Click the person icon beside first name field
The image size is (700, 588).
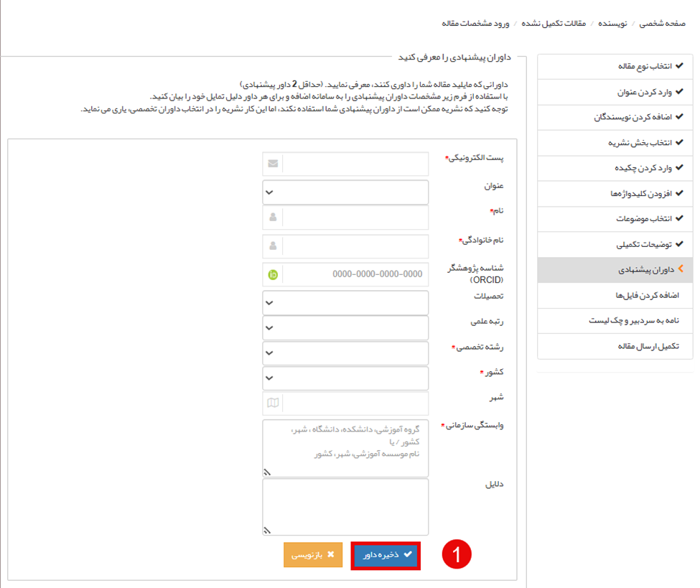pos(273,217)
